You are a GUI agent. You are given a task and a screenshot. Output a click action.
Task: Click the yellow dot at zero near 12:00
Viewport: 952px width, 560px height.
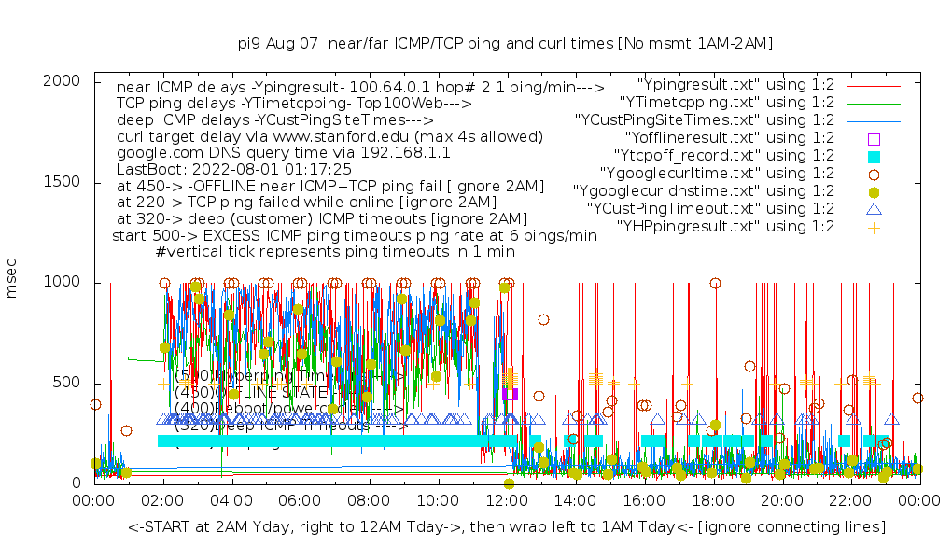pyautogui.click(x=509, y=483)
